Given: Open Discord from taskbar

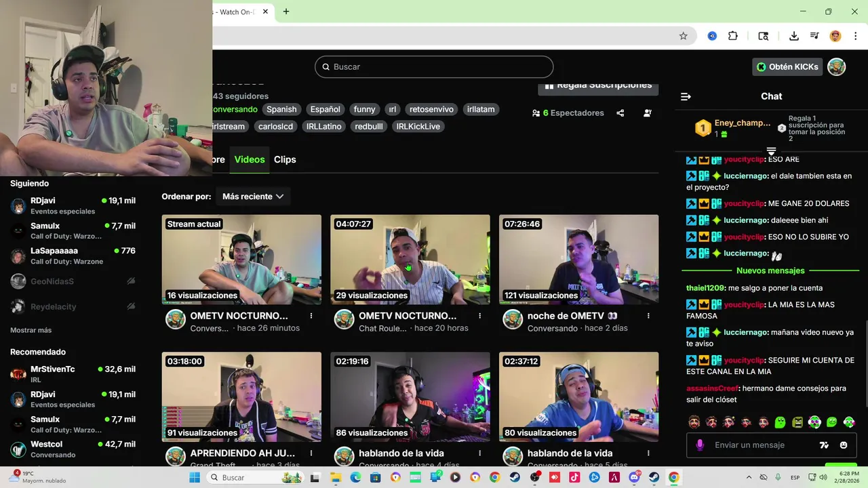Looking at the screenshot, I should coord(634,477).
